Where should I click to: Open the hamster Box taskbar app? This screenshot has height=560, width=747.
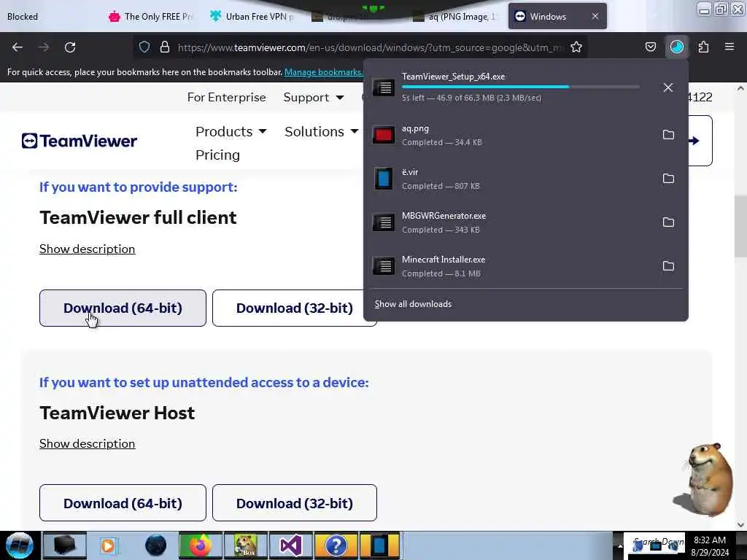point(245,545)
